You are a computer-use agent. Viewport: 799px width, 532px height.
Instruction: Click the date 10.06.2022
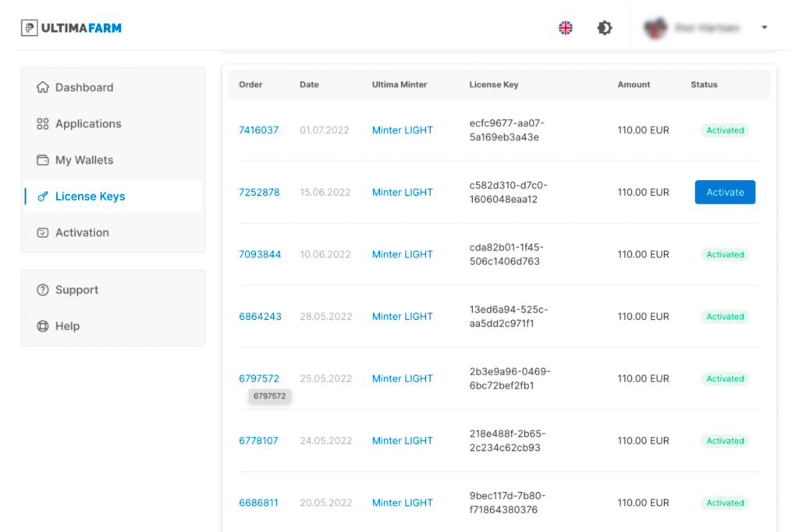[325, 255]
